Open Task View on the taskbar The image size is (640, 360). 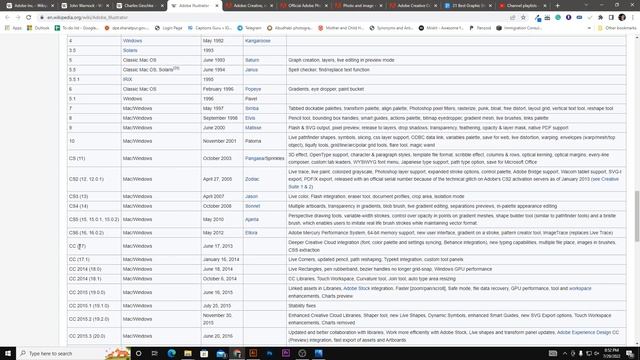[x=155, y=353]
